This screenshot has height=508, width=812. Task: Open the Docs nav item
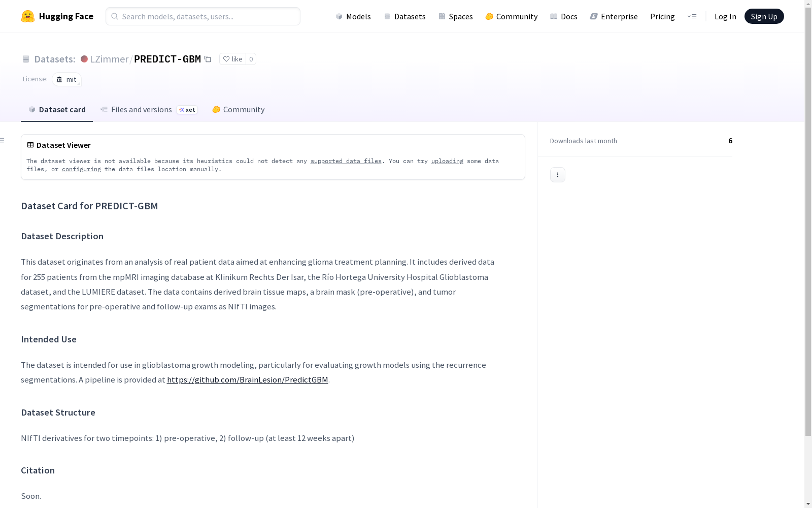564,16
